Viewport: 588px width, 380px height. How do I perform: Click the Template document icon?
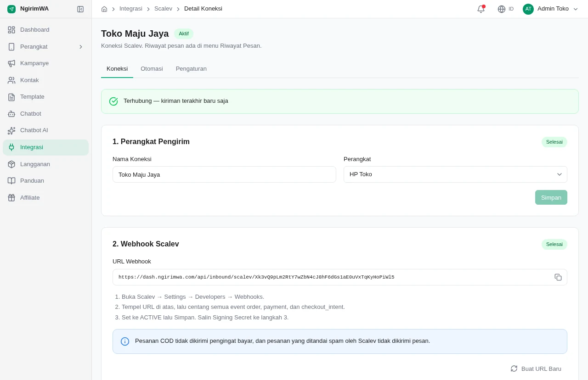click(x=11, y=97)
